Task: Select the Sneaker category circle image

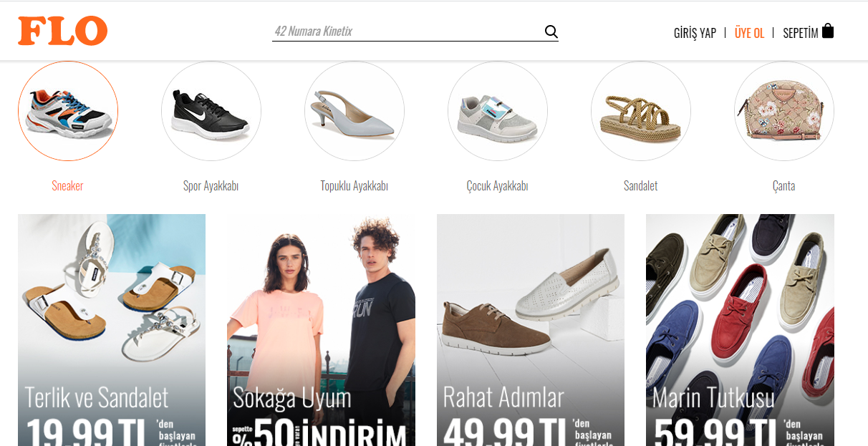Action: coord(68,111)
